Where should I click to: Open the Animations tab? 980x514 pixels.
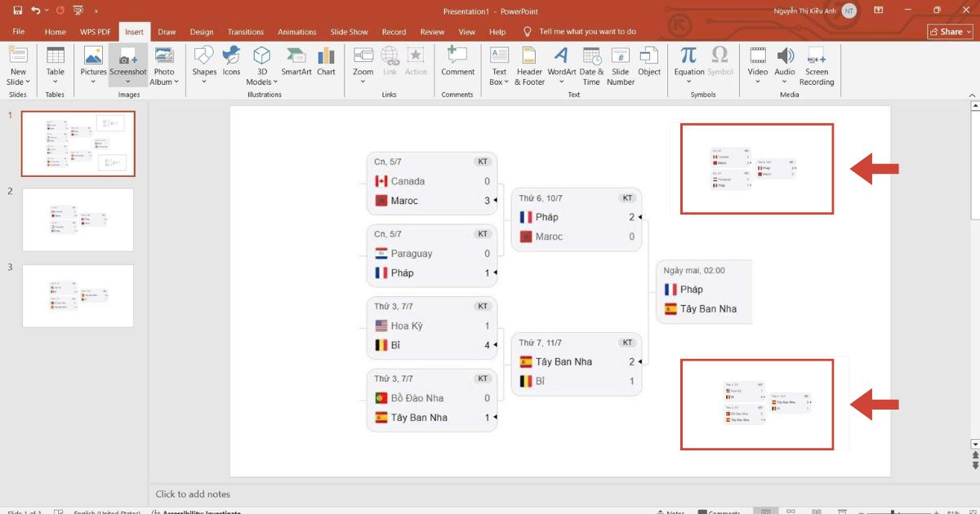click(x=297, y=32)
